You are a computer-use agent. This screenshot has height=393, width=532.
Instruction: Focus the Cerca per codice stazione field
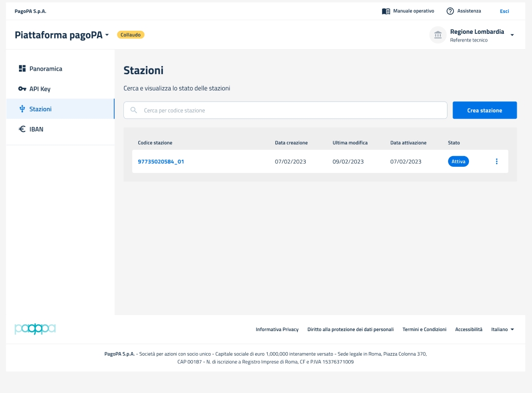(x=292, y=110)
